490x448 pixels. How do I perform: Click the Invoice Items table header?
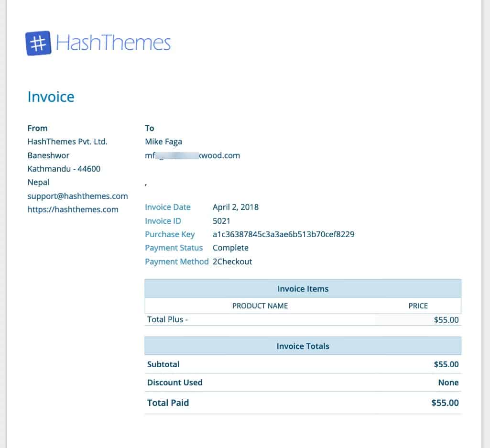[303, 289]
